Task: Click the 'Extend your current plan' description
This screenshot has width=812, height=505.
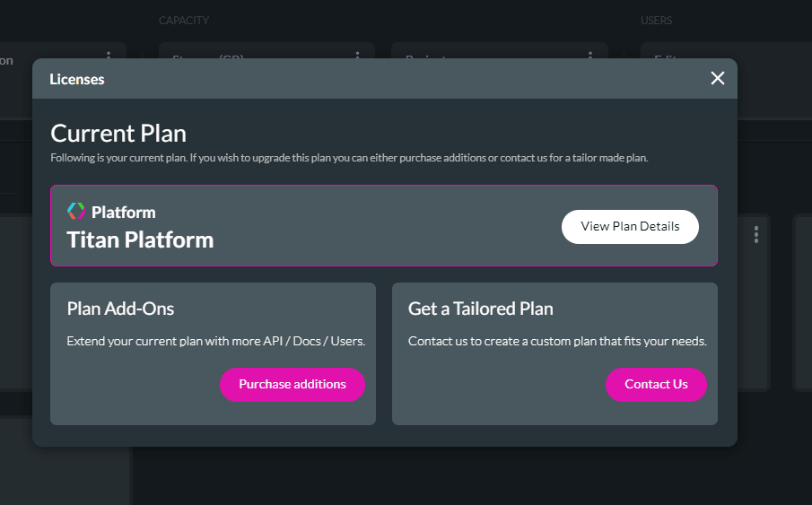Action: tap(216, 342)
